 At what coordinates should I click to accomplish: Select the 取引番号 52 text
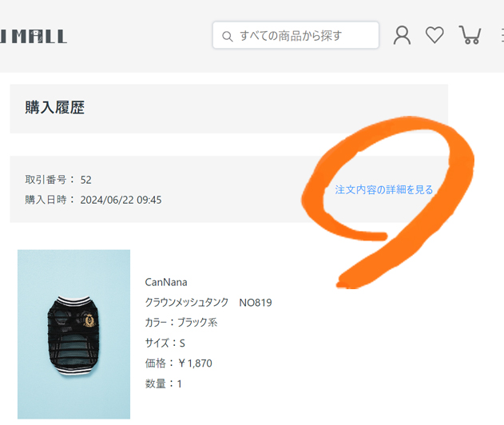pos(58,180)
